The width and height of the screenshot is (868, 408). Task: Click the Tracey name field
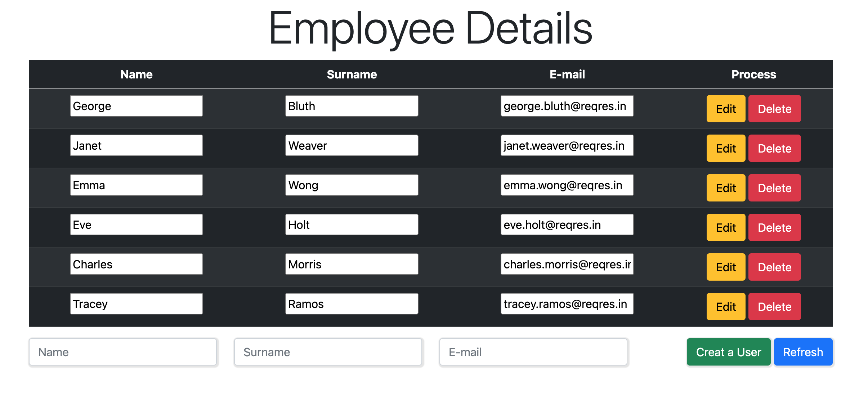coord(136,304)
